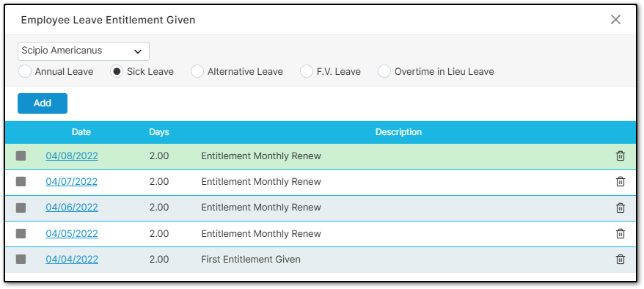Check the box beside 04/06/2022
Screen dimensions: 644x289
coord(21,208)
